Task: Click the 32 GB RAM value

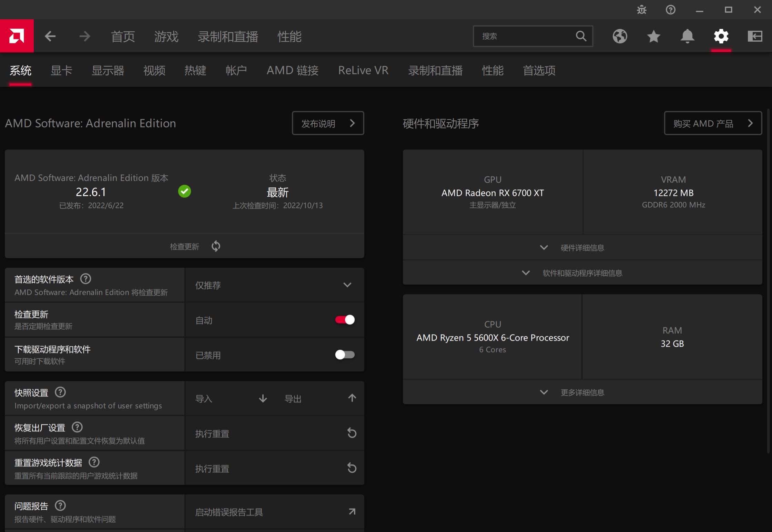Action: coord(672,343)
